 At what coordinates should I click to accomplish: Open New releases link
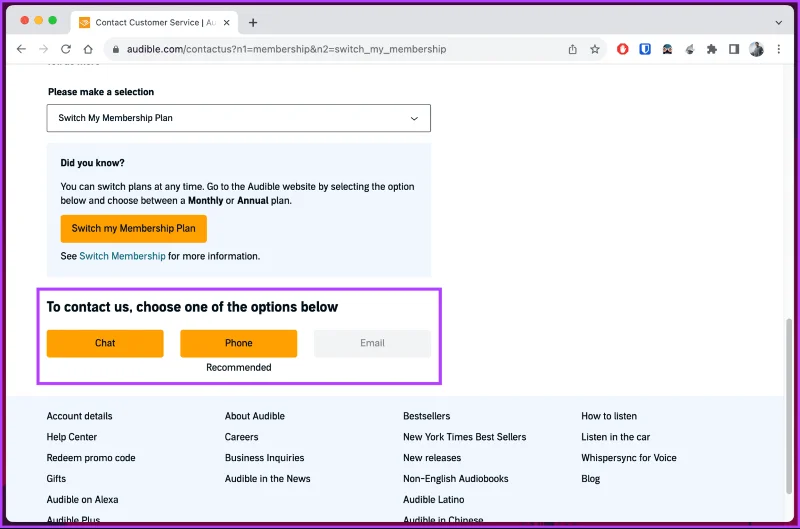point(432,458)
